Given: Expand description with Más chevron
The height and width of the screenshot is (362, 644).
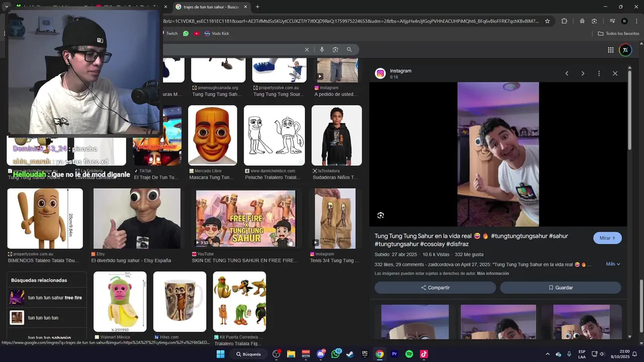Looking at the screenshot, I should [x=613, y=264].
